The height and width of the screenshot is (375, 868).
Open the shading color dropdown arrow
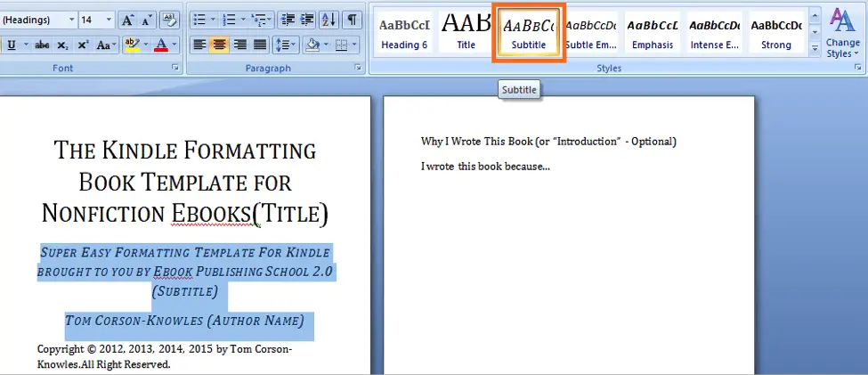point(326,45)
